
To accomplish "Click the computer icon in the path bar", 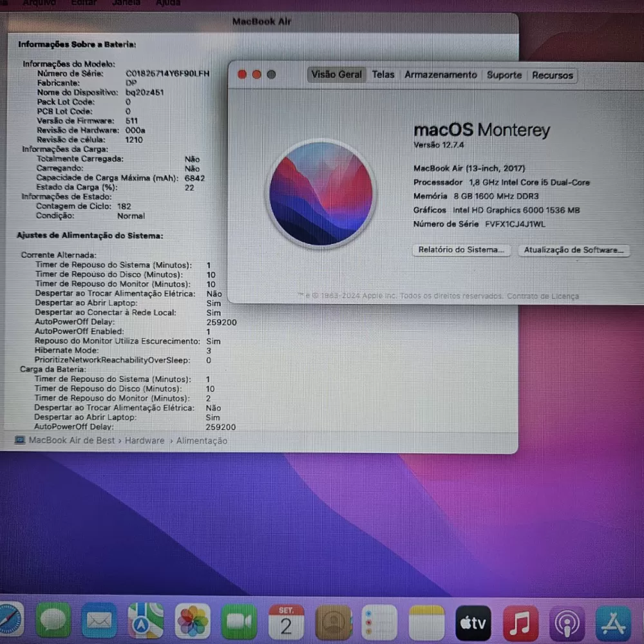I will [19, 440].
